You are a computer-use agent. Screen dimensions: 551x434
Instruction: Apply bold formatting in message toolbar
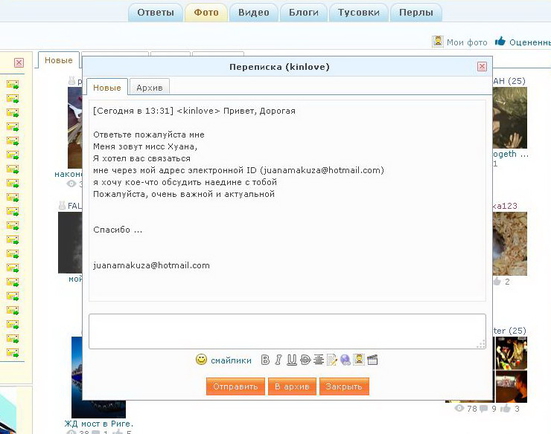pos(265,360)
